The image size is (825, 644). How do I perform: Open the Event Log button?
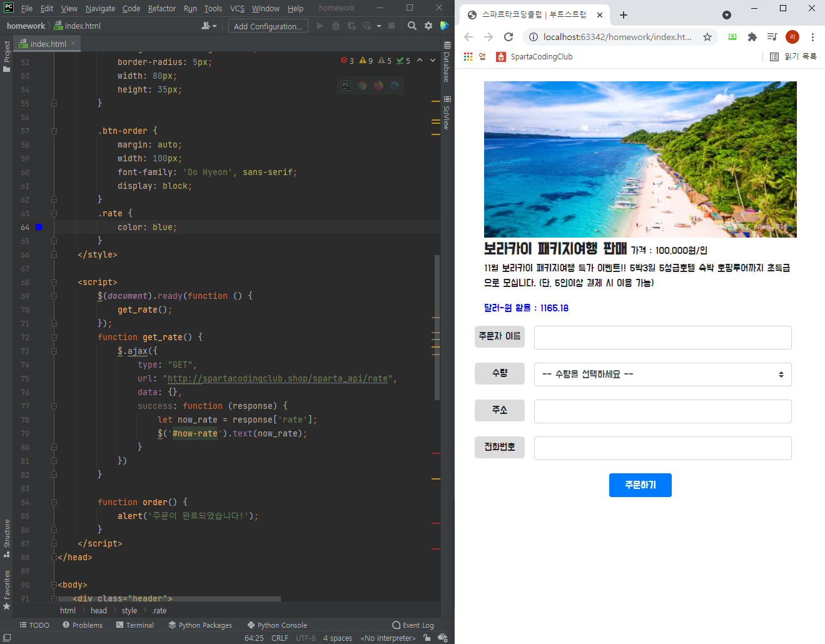[x=413, y=625]
